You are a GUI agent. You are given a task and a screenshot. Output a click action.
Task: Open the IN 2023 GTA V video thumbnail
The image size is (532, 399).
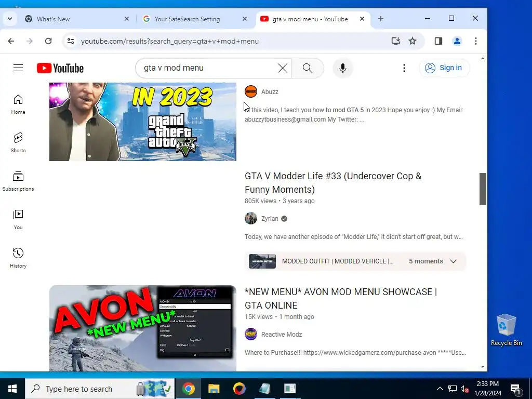tap(143, 122)
